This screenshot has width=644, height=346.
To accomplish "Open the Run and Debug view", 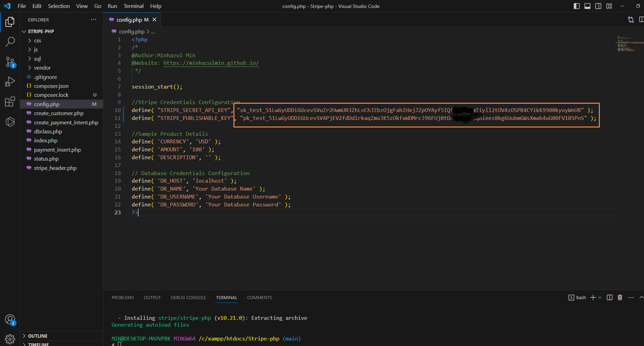I will [10, 82].
